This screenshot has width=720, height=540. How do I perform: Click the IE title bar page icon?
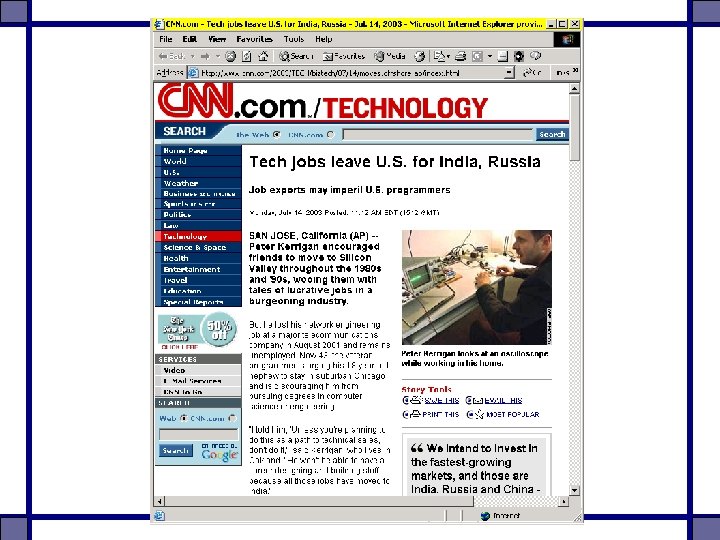tap(158, 24)
